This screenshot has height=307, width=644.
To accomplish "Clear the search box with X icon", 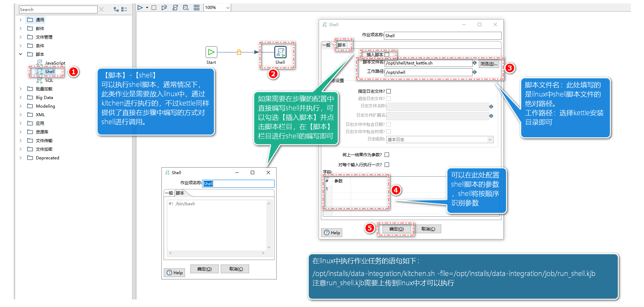I will [x=101, y=9].
